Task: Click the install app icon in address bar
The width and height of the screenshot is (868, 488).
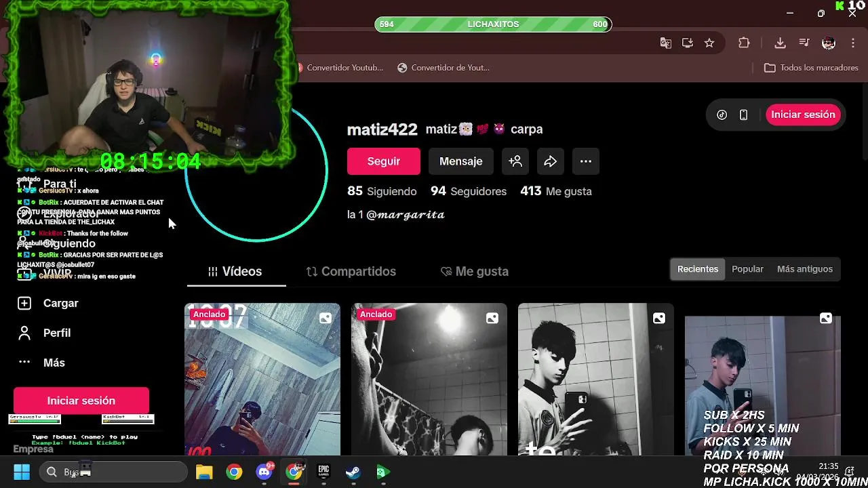Action: [688, 43]
